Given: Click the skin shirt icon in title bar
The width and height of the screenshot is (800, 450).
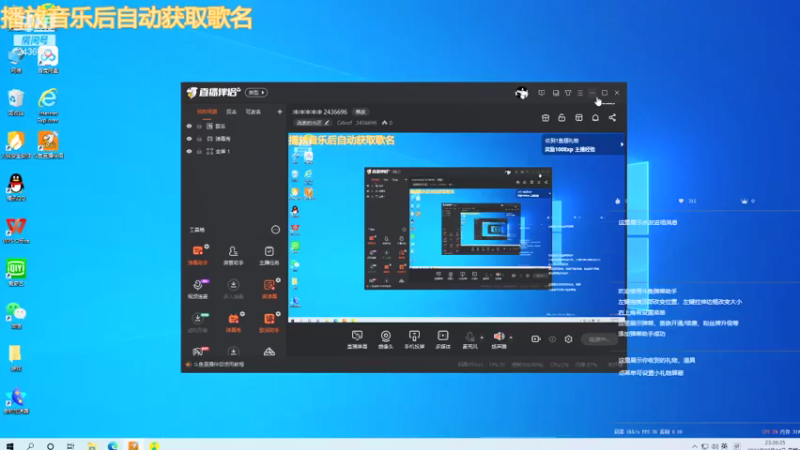Looking at the screenshot, I should click(x=568, y=93).
